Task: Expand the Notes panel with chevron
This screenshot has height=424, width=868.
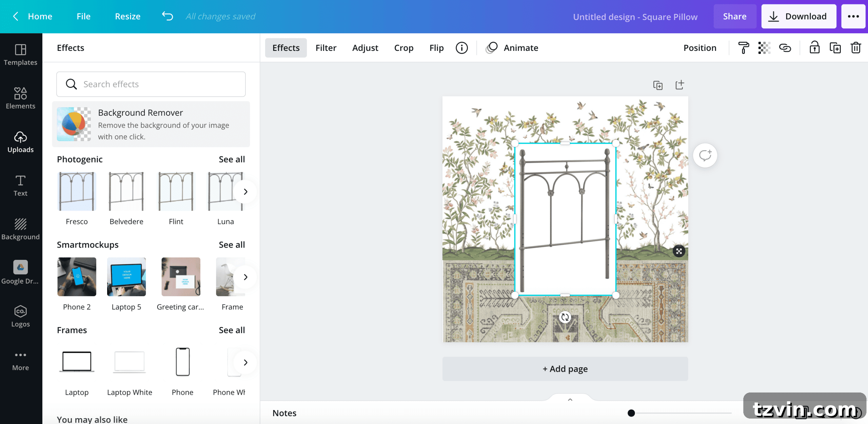Action: (x=570, y=400)
